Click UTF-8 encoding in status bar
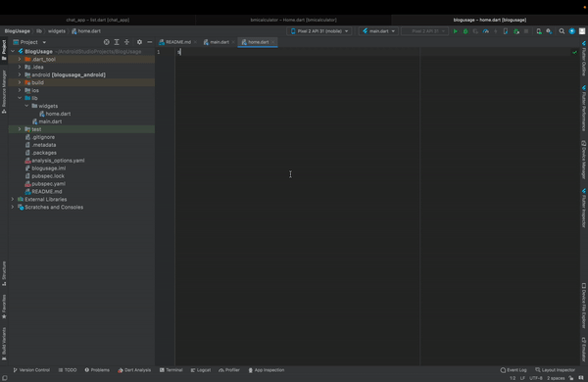The width and height of the screenshot is (588, 382). [x=535, y=378]
